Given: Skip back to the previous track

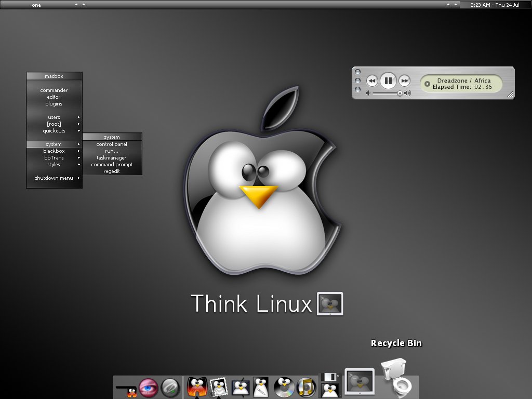Looking at the screenshot, I should (372, 81).
